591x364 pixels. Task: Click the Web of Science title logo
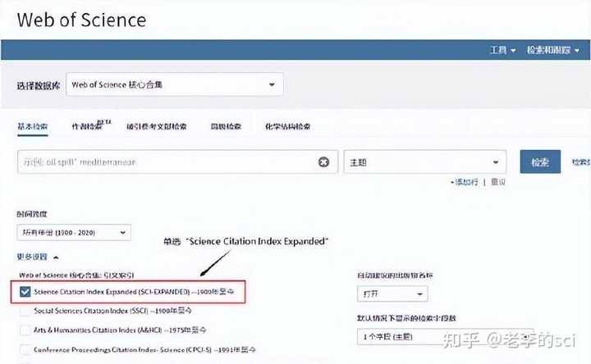point(81,20)
